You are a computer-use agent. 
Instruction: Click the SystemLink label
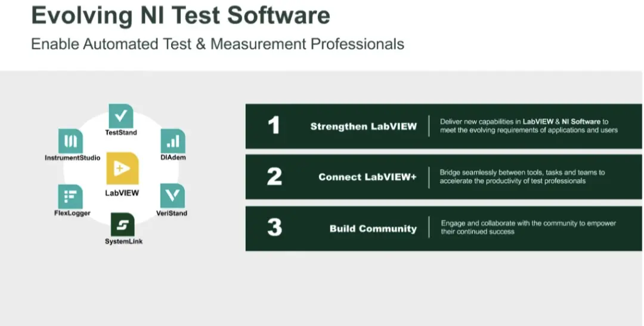[123, 241]
